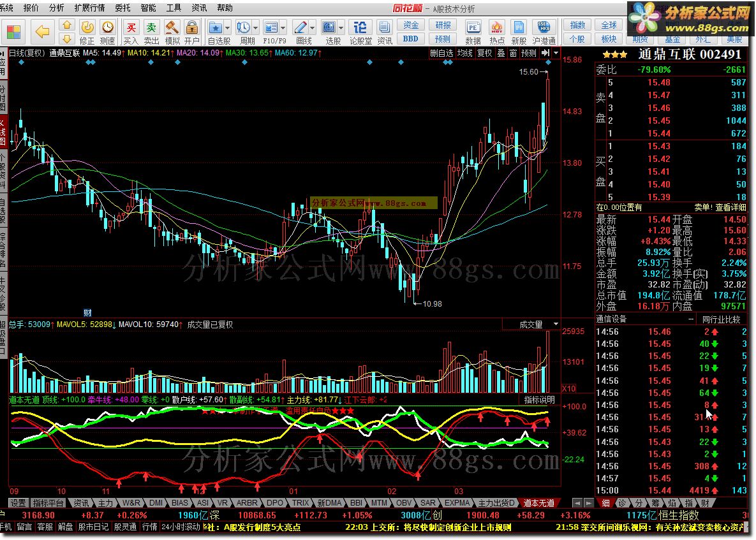Switch to the BIAS indicator tab
The height and width of the screenshot is (540, 756).
[x=180, y=503]
